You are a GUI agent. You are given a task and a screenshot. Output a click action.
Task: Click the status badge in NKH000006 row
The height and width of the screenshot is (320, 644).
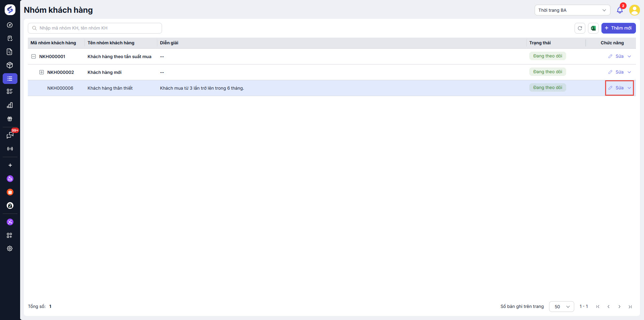click(x=548, y=88)
